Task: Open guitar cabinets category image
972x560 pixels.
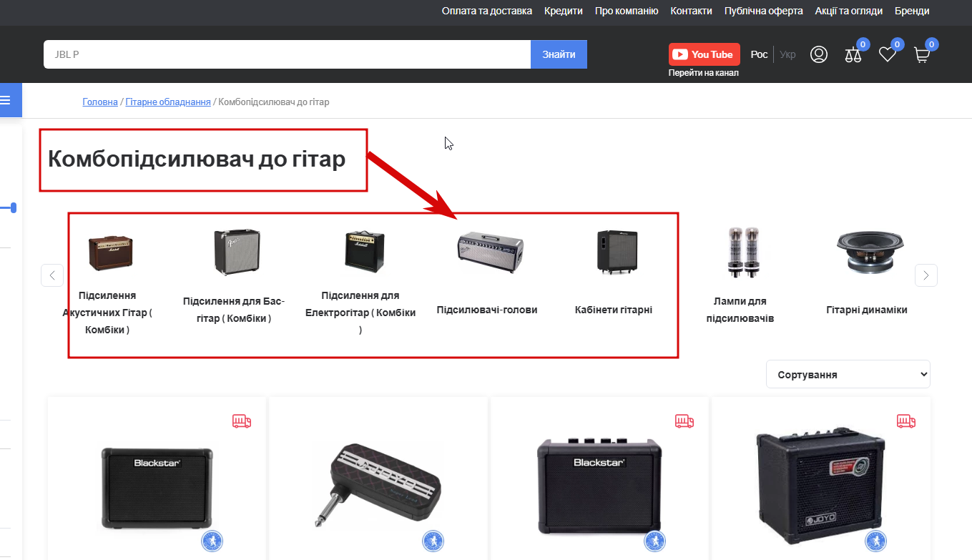Action: 617,252
